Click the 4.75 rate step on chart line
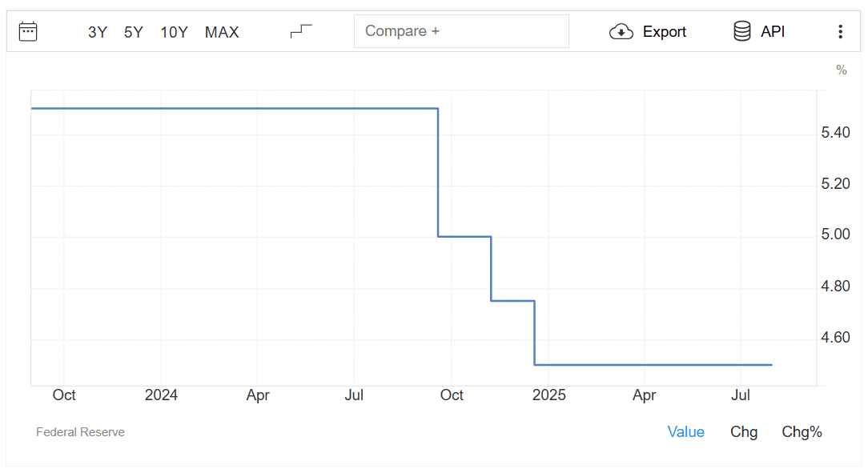This screenshot has width=868, height=473. point(512,301)
